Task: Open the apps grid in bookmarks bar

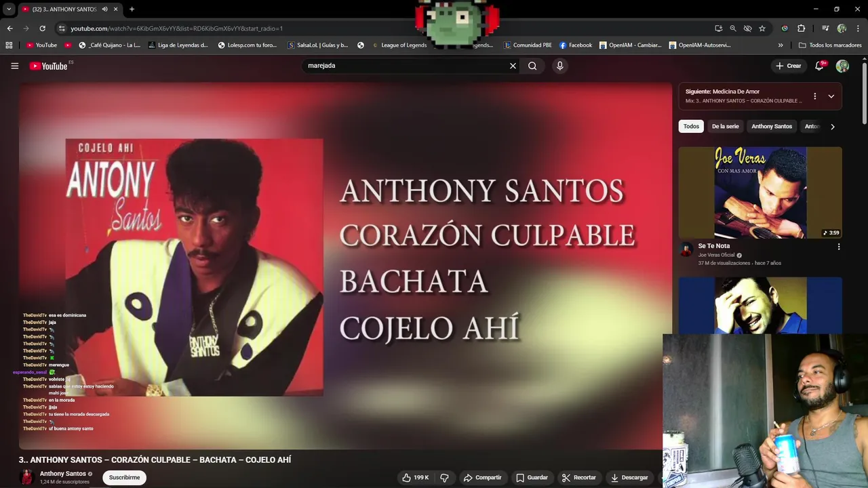Action: tap(9, 45)
